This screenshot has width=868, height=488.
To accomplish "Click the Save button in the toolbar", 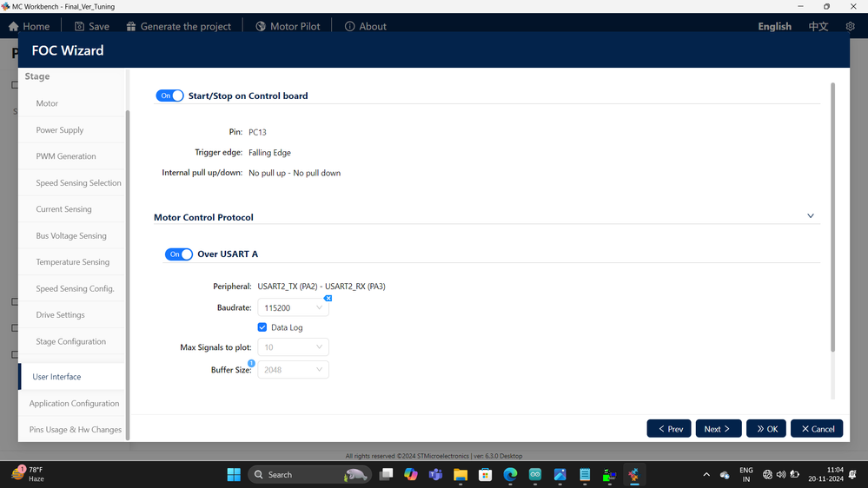I will 92,27.
